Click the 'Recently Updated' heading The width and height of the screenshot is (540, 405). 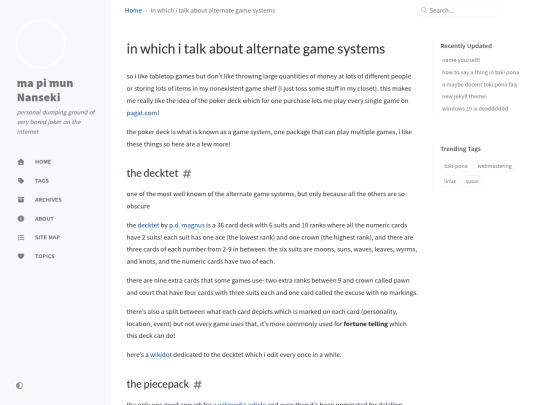pos(466,46)
